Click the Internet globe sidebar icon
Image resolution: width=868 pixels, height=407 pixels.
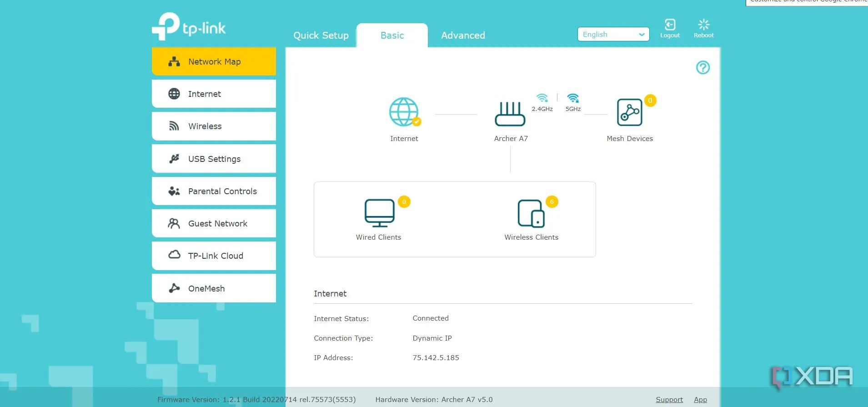174,94
